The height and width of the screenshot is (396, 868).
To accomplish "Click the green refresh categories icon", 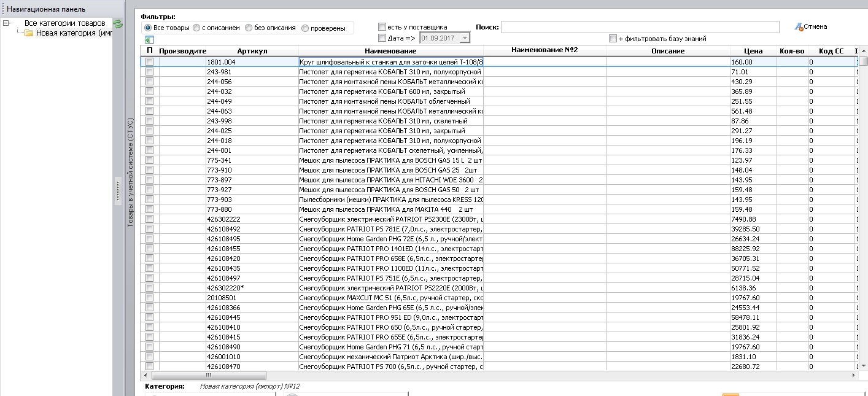I will (x=118, y=23).
